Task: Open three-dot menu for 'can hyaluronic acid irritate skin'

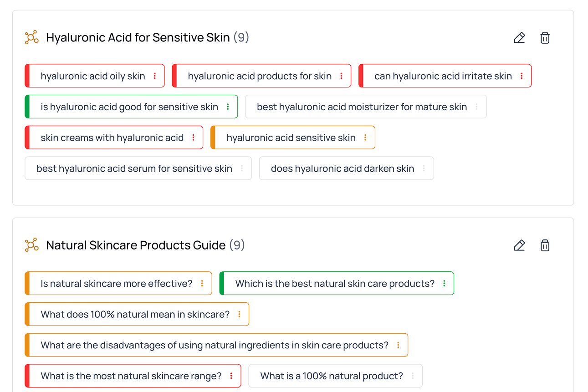Action: (x=522, y=76)
